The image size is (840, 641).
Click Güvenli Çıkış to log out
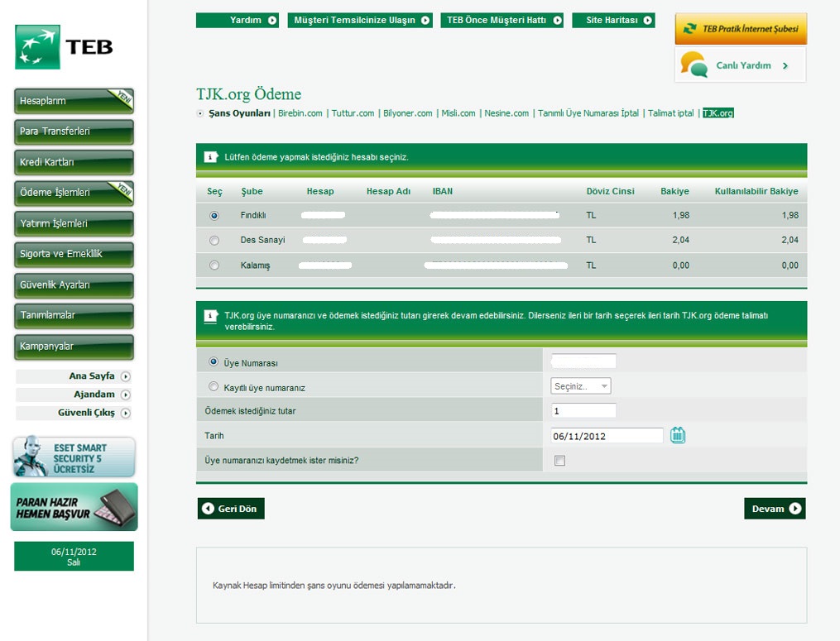(x=74, y=413)
